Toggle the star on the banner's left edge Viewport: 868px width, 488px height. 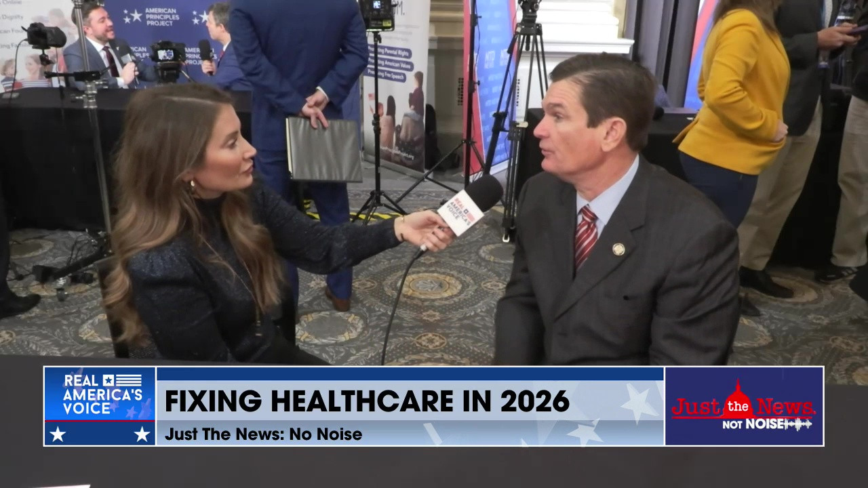point(58,435)
